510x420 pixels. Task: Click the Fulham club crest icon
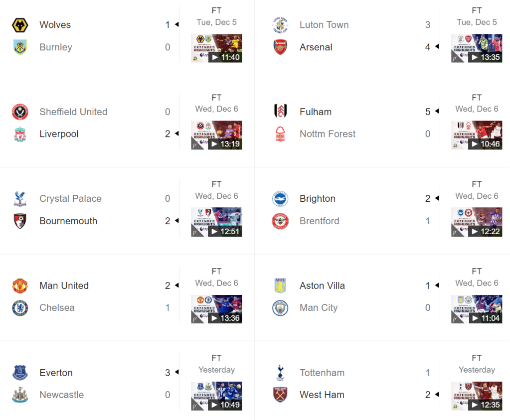[280, 112]
